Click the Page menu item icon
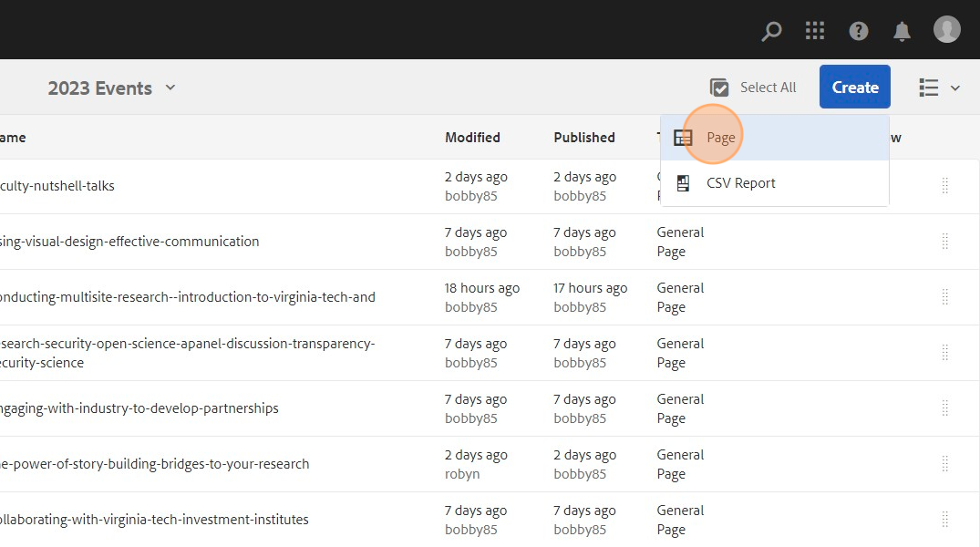Image resolution: width=980 pixels, height=547 pixels. [x=683, y=138]
